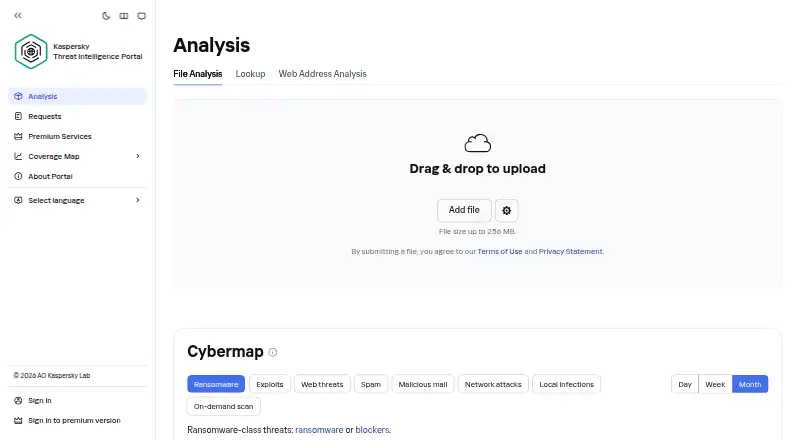Set Cybermap period to Day
This screenshot has height=440, width=800.
click(685, 384)
